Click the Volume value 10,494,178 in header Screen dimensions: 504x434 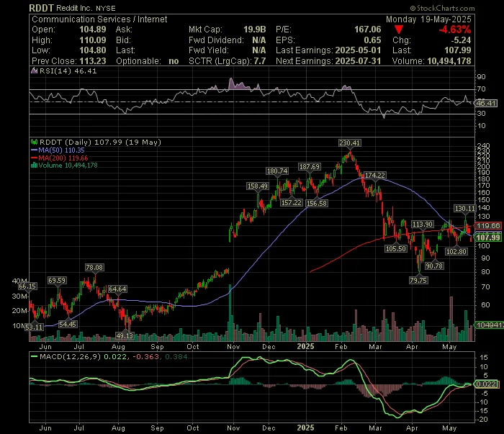click(449, 61)
